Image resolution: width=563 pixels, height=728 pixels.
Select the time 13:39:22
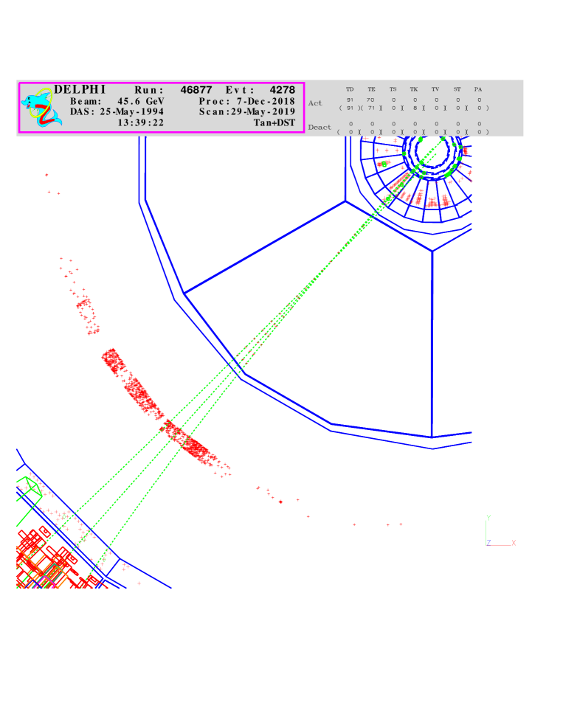click(141, 123)
